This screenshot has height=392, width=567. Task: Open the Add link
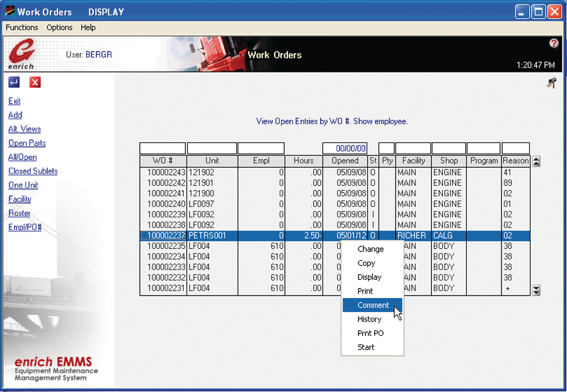click(14, 115)
